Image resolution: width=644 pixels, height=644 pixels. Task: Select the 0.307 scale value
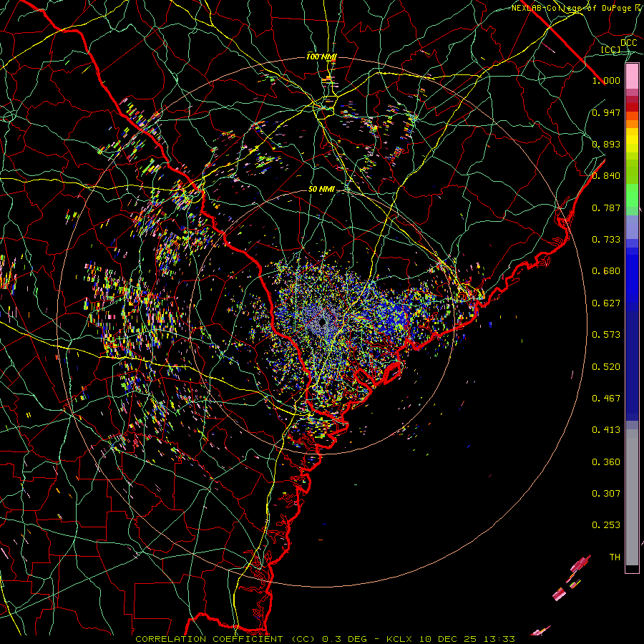(x=606, y=494)
